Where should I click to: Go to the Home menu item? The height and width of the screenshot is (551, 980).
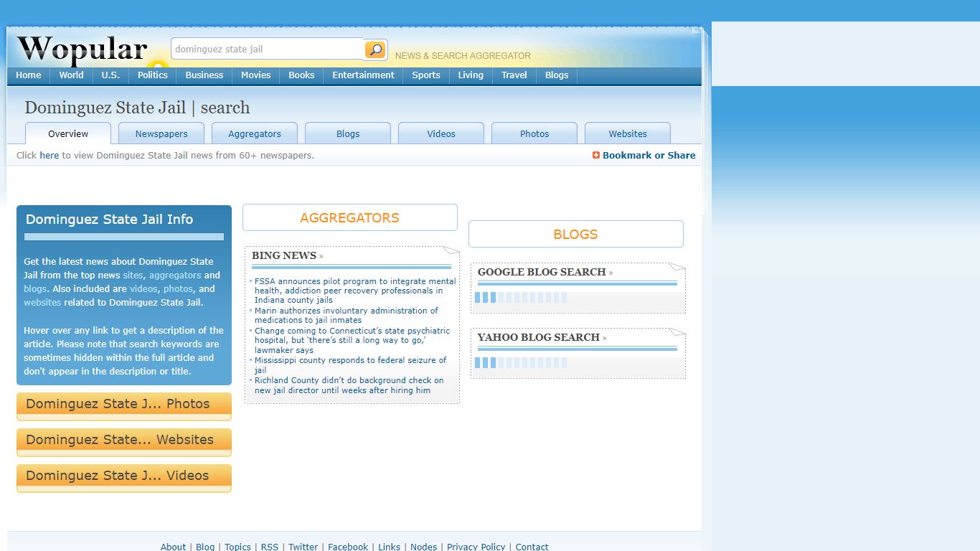[29, 75]
